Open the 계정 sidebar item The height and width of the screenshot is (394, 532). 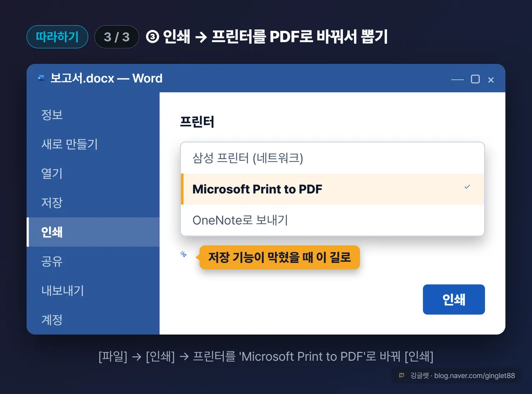pyautogui.click(x=93, y=320)
